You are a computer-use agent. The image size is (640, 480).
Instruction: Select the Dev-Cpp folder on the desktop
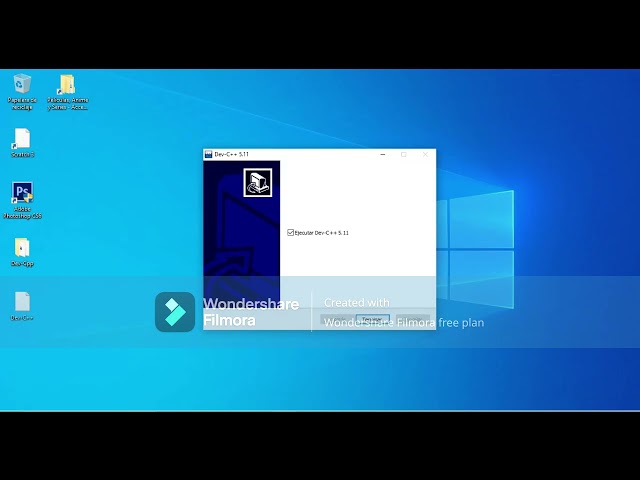[22, 252]
